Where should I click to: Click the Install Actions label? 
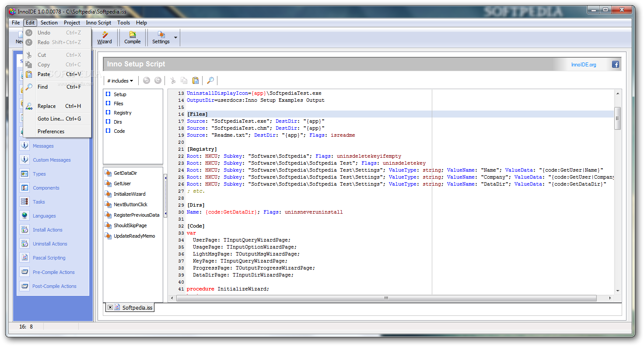[x=48, y=230]
